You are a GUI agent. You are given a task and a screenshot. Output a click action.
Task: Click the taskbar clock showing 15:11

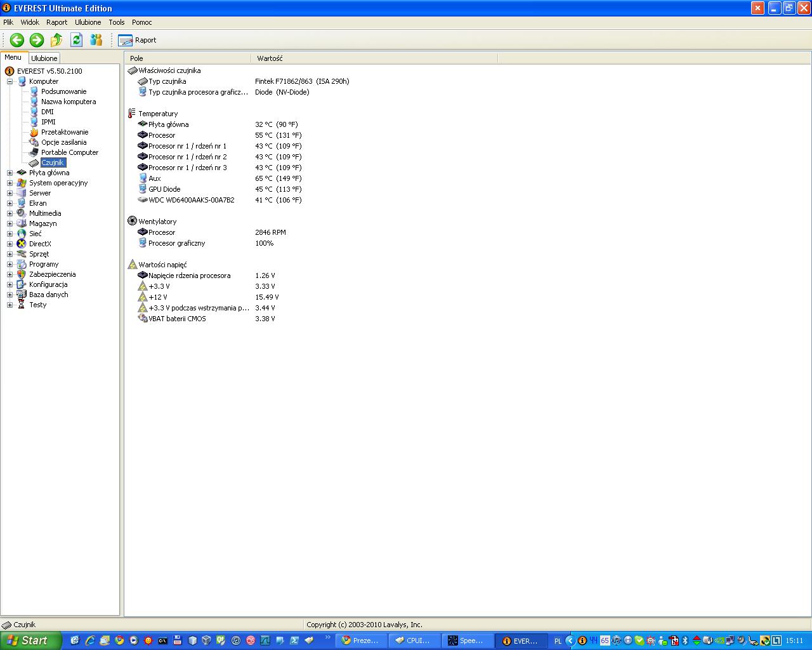[x=794, y=641]
